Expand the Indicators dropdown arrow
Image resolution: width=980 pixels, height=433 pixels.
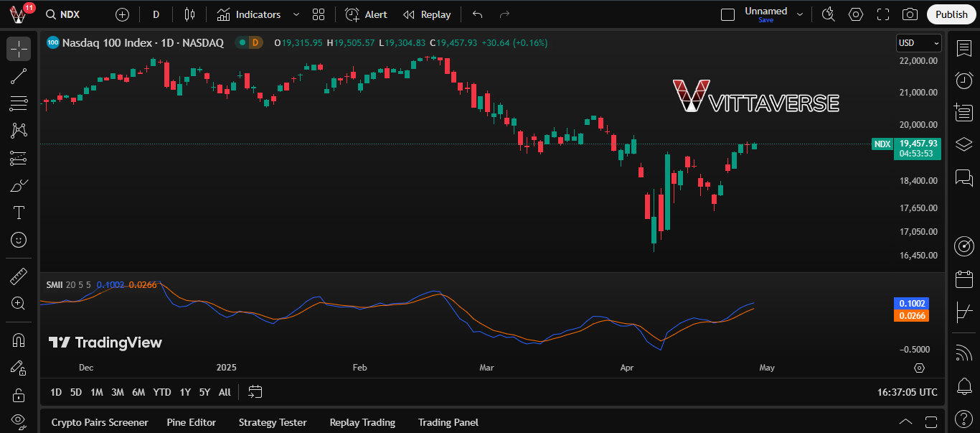[297, 14]
